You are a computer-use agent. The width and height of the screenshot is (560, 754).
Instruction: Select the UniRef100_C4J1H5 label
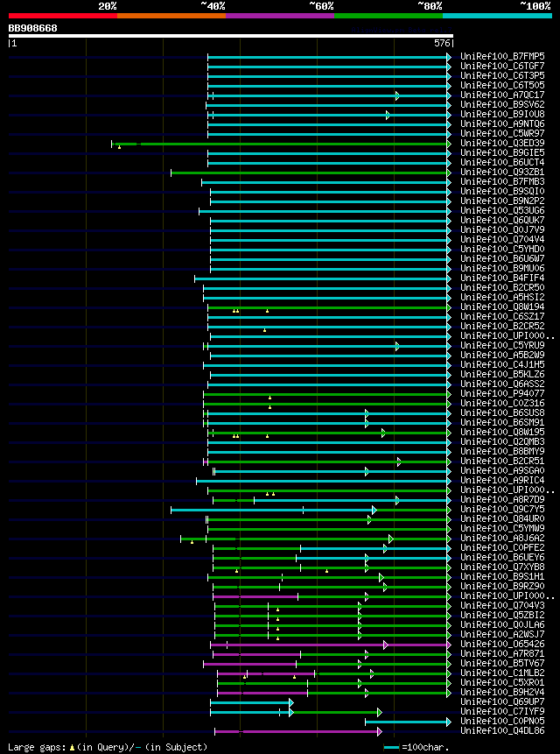(502, 364)
